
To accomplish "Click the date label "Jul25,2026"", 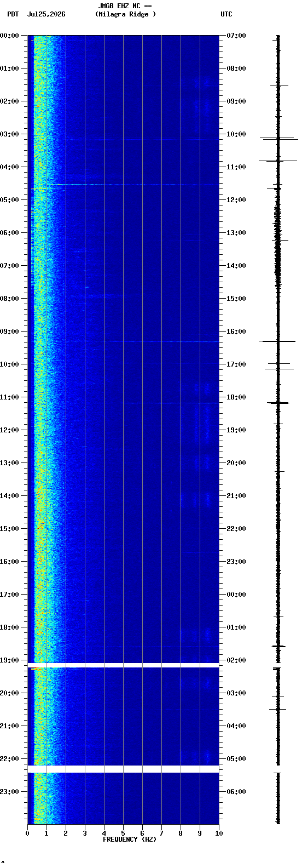I will 46,14.
